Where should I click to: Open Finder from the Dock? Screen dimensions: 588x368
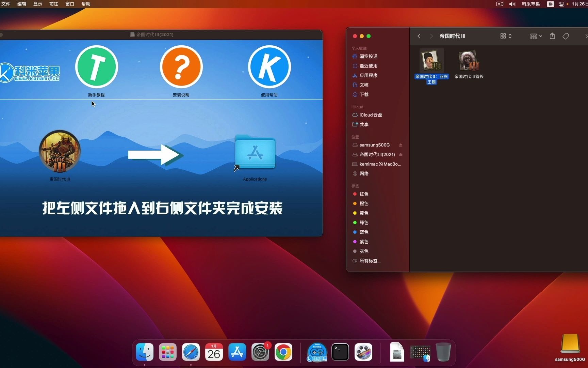click(x=145, y=352)
